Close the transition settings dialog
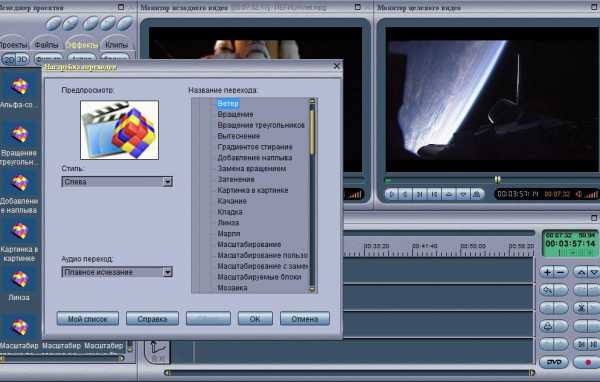Viewport: 600px width, 382px height. coord(336,66)
